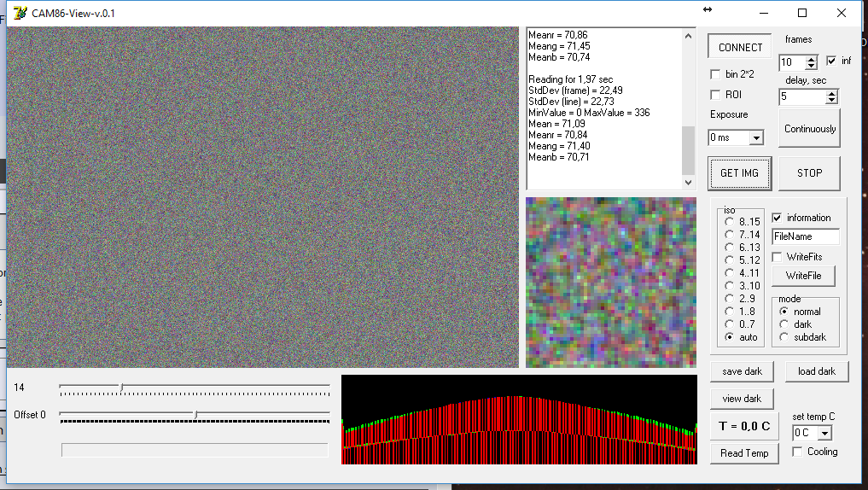Select the 0..7 iso radio button

coord(729,324)
